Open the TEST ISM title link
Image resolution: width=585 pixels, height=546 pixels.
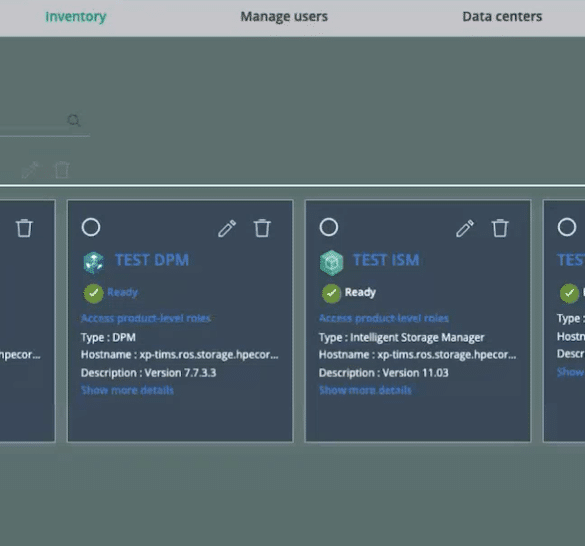tap(386, 260)
